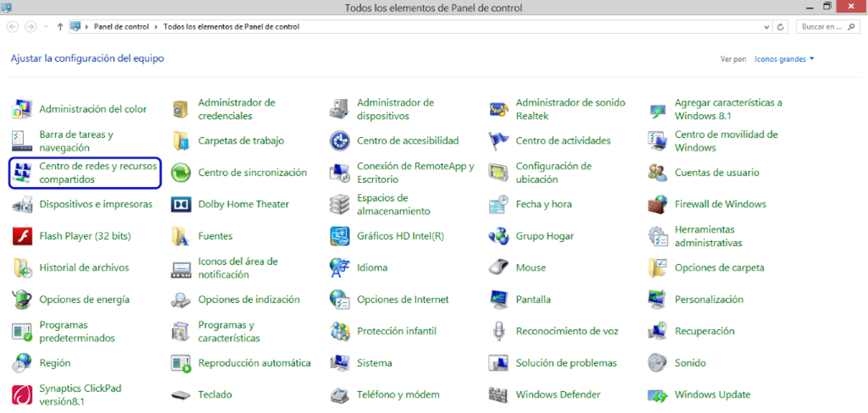Click the Back navigation arrow
The width and height of the screenshot is (868, 413).
click(14, 26)
